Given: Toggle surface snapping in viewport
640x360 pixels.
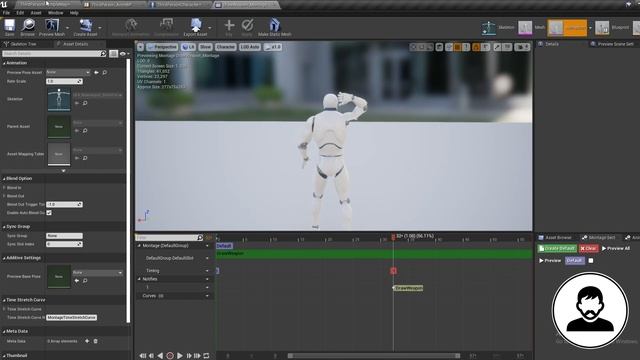Looking at the screenshot, I should coord(449,47).
